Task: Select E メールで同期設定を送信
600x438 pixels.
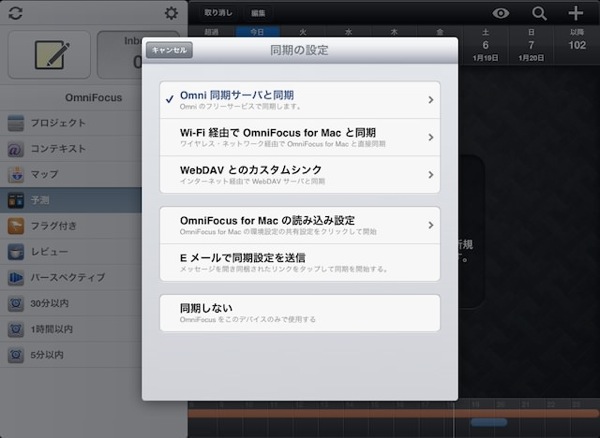Action: (x=300, y=263)
